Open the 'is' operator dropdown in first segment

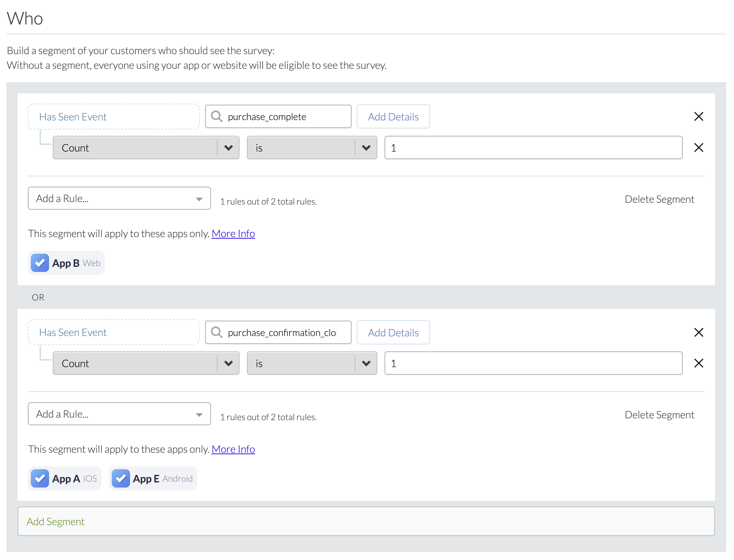coord(312,148)
